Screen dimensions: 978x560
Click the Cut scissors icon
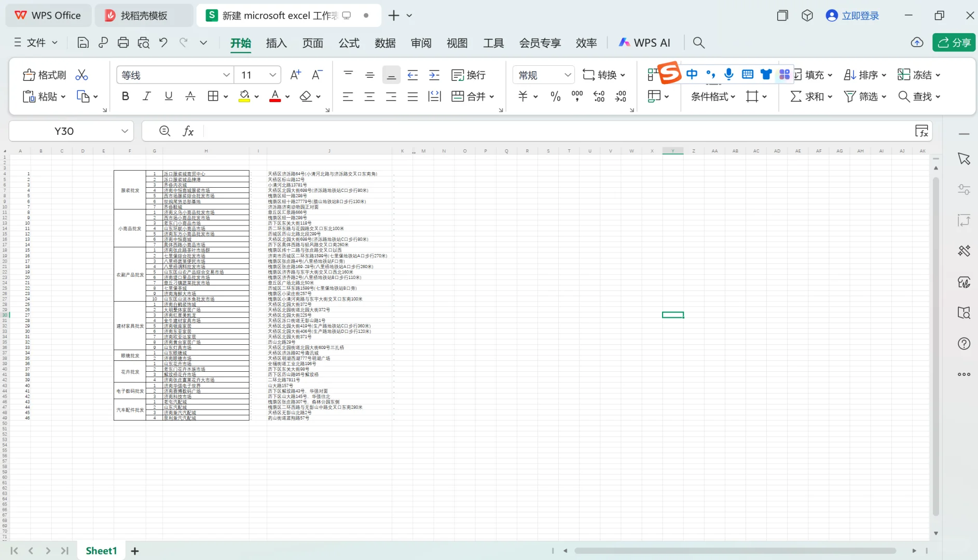click(81, 75)
